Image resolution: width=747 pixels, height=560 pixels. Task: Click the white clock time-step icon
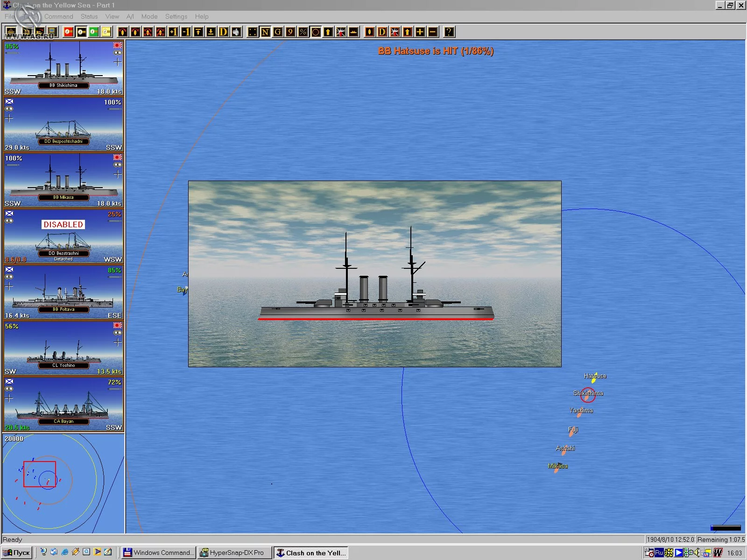[81, 32]
